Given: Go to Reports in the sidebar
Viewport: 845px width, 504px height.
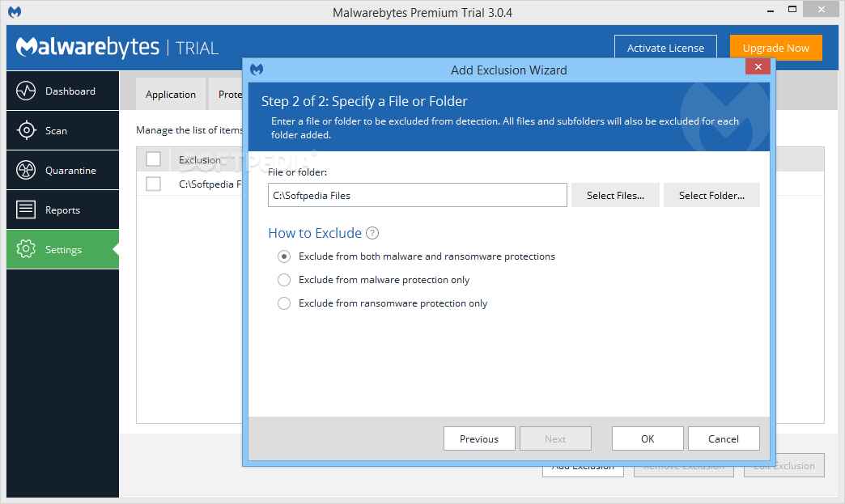Looking at the screenshot, I should coord(62,210).
